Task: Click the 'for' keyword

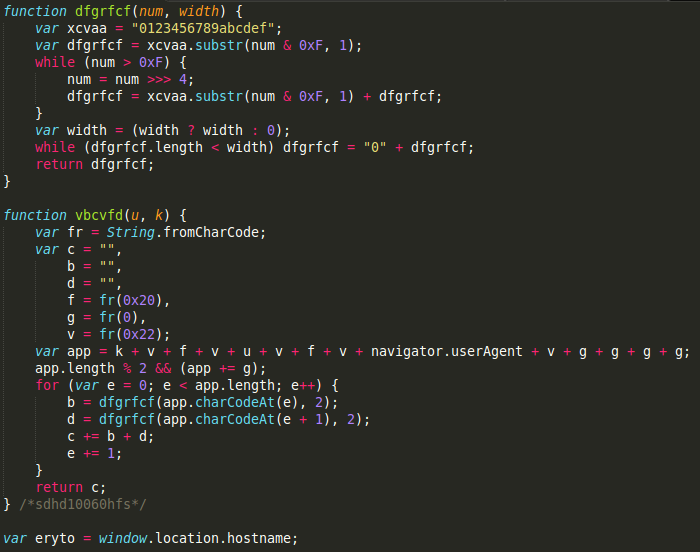Action: 47,385
